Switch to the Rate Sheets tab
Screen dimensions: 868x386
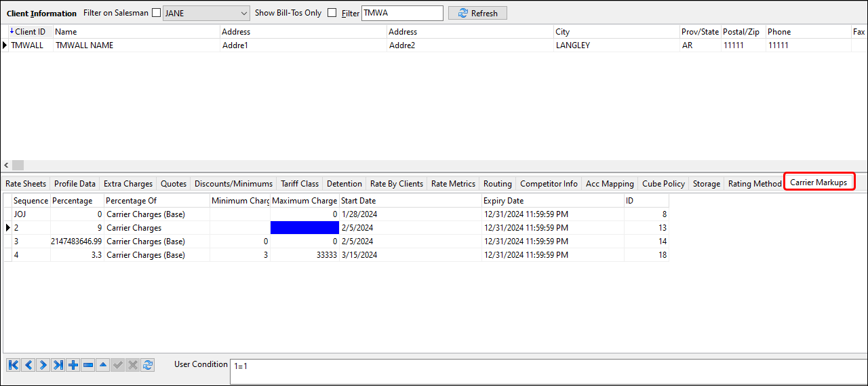tap(26, 184)
